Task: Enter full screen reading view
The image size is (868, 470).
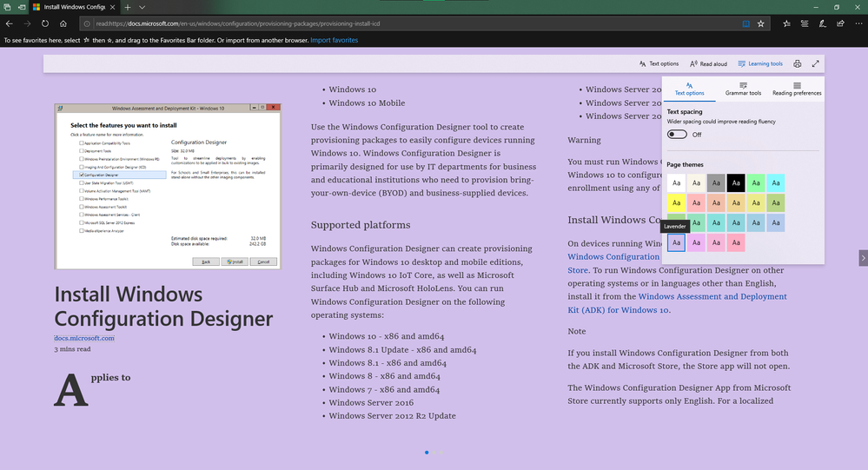Action: (x=815, y=63)
